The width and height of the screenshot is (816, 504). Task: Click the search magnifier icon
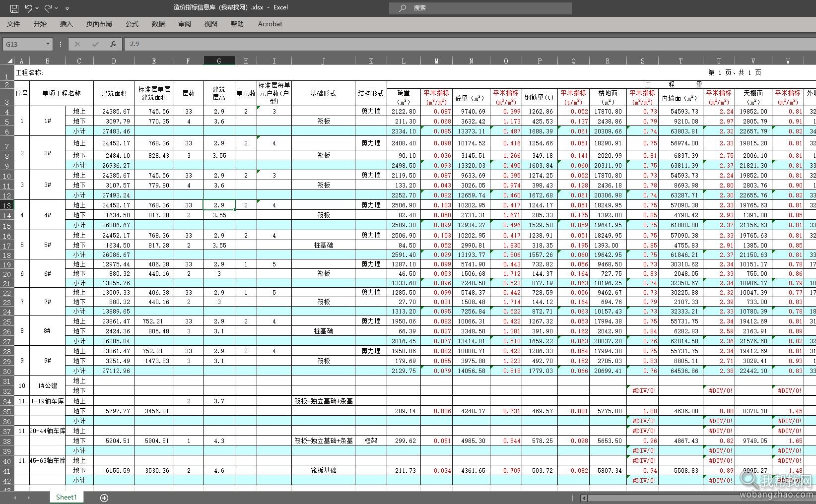point(403,8)
